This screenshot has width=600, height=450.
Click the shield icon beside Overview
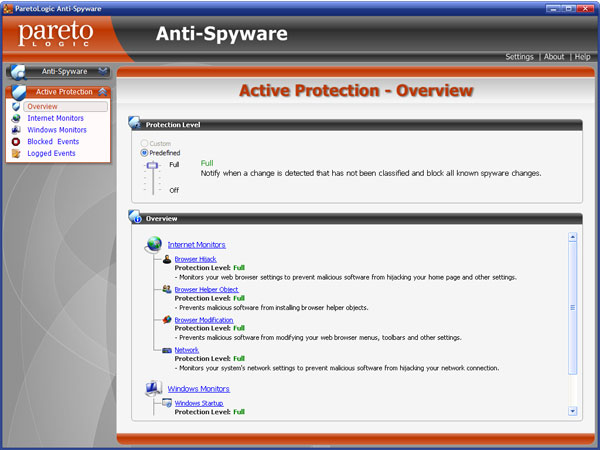(x=16, y=106)
